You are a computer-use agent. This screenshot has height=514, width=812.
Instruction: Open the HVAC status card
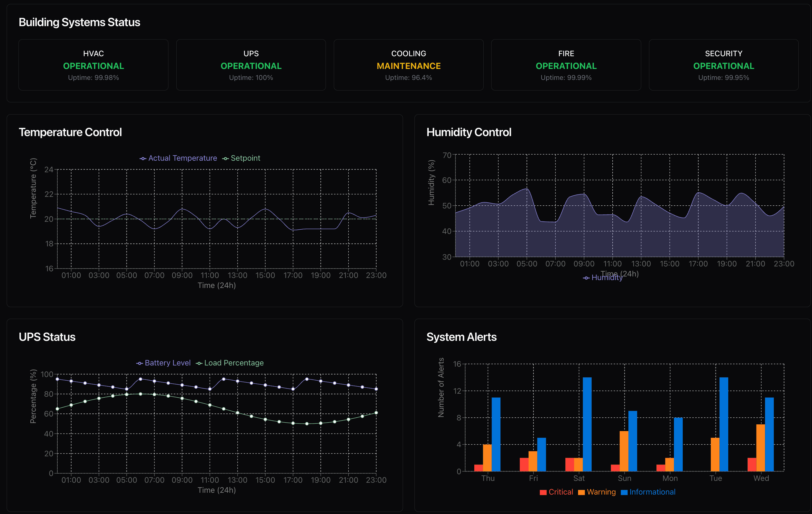pos(94,65)
